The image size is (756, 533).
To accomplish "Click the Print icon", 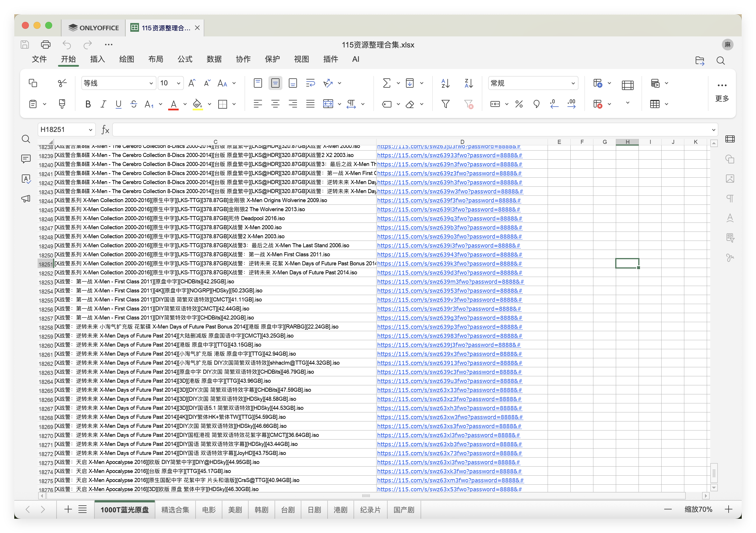I will click(45, 44).
